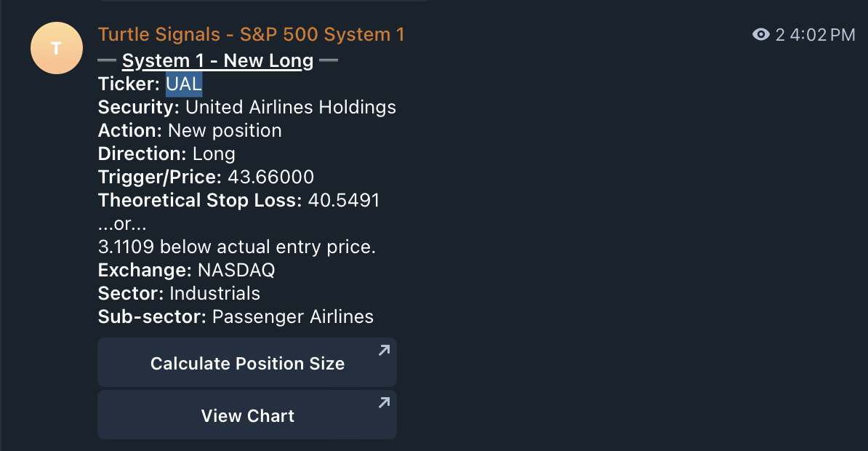Open Calculate Position Size
This screenshot has width=868, height=451.
click(247, 362)
